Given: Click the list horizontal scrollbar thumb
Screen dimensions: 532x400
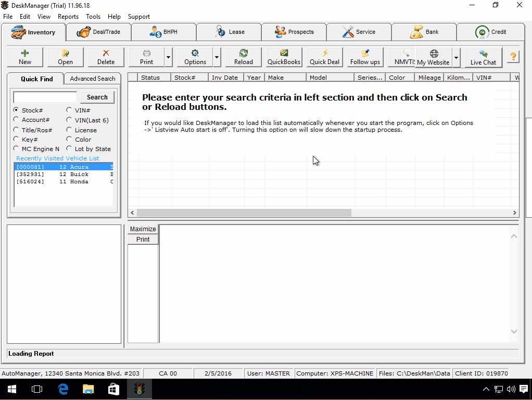Looking at the screenshot, I should [244, 213].
